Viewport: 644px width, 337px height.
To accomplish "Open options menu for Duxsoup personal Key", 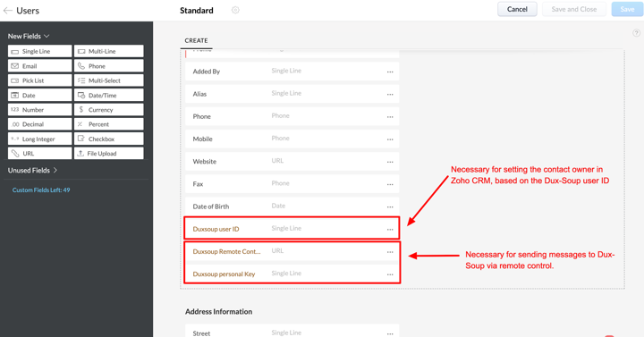I will (390, 274).
